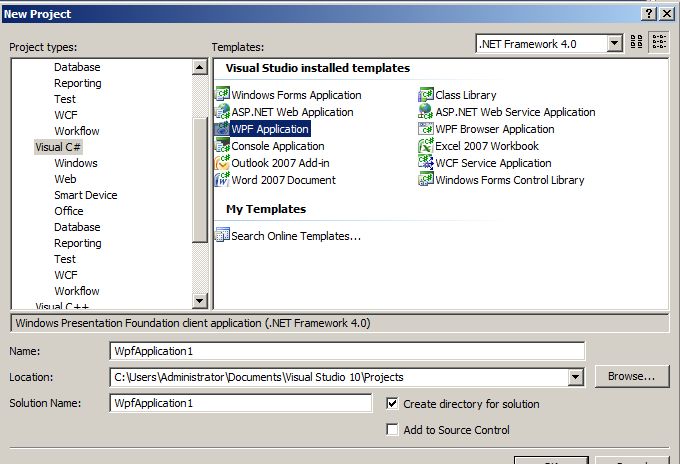Click the Solution Name input field
The image size is (680, 464).
(241, 403)
